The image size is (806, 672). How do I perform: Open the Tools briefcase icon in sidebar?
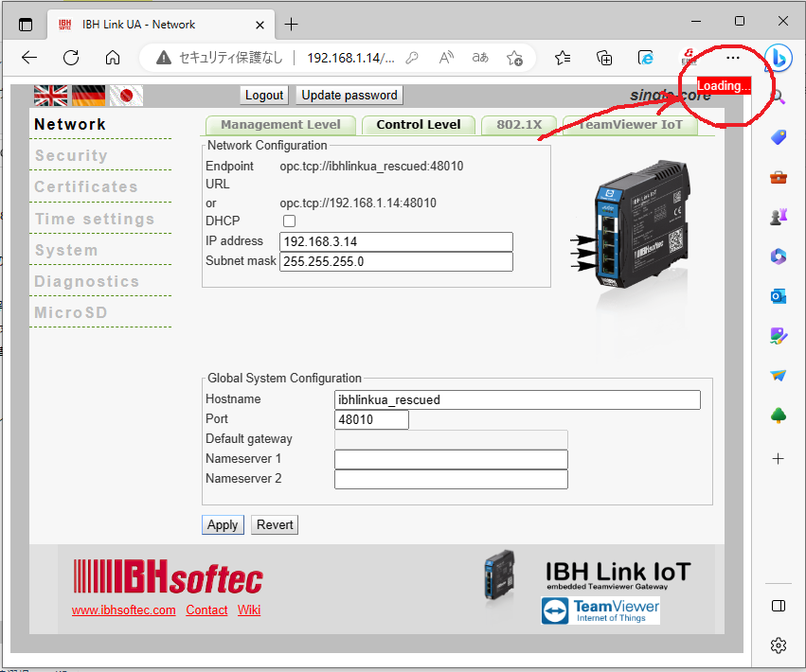point(778,177)
